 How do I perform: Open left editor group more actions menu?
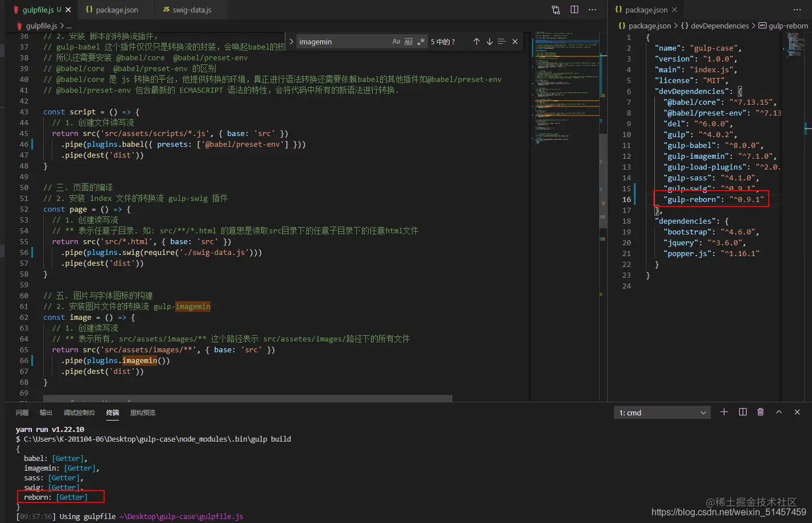(592, 10)
